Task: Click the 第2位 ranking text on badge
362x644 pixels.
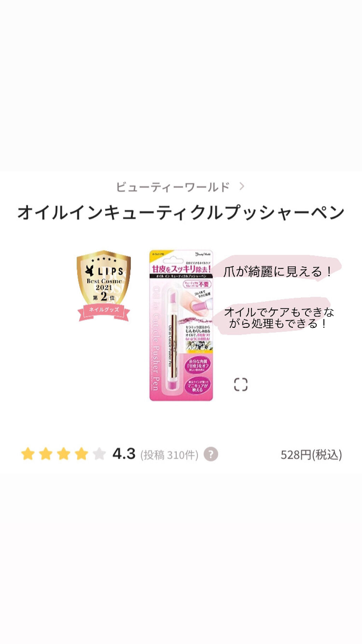Action: tap(104, 297)
